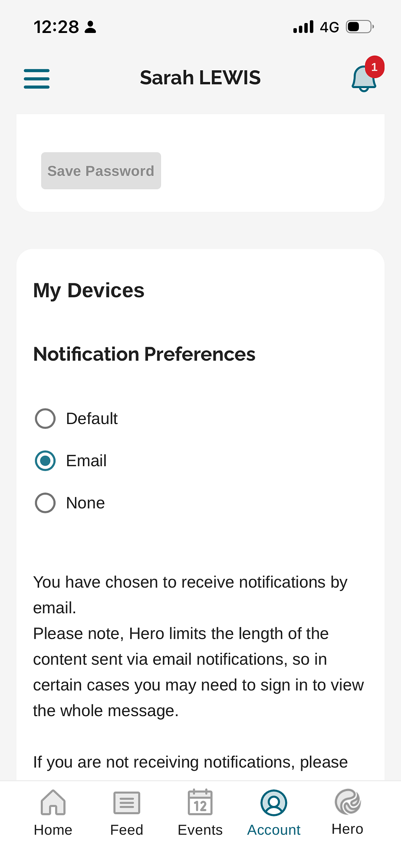
Task: Expand the Notification Preferences heading
Action: [144, 354]
